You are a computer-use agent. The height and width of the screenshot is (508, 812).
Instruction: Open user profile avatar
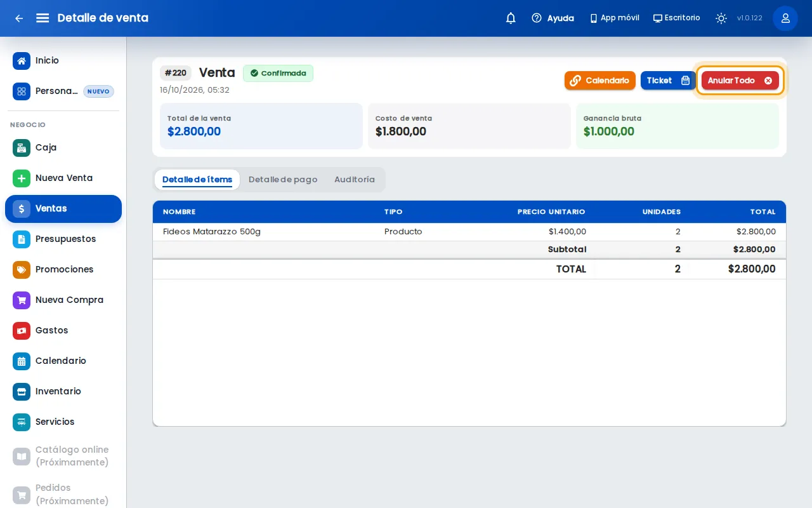[785, 18]
